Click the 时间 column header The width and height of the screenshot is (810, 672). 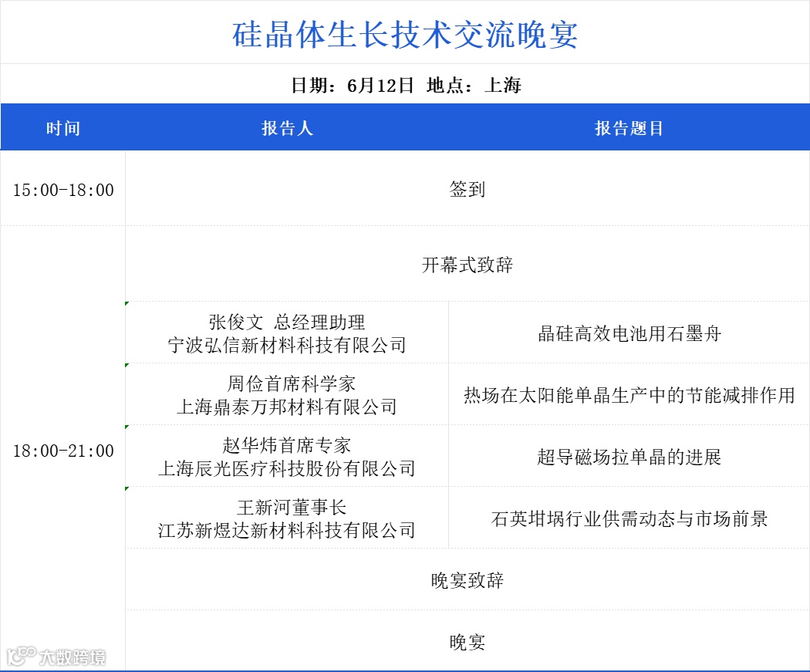pos(63,127)
